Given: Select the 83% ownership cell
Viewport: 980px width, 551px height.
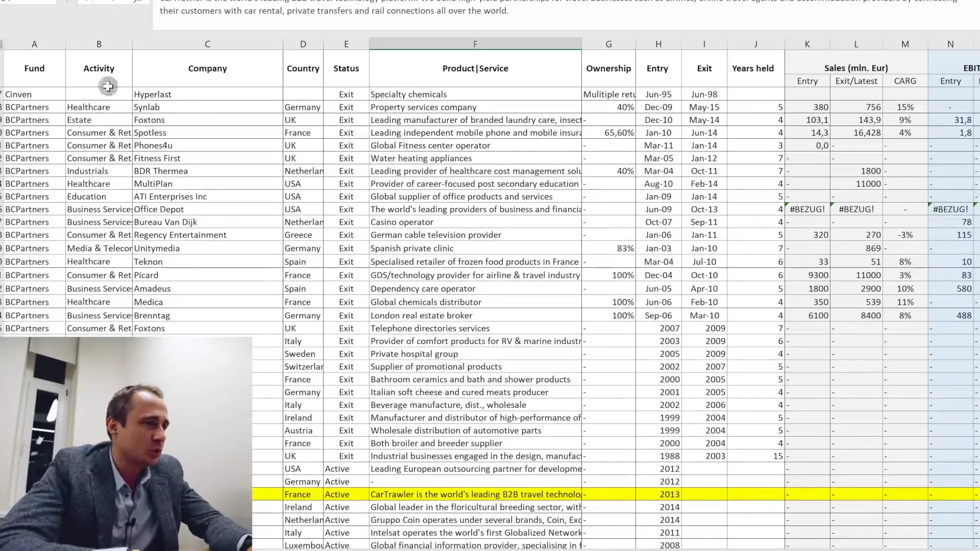Looking at the screenshot, I should click(608, 247).
